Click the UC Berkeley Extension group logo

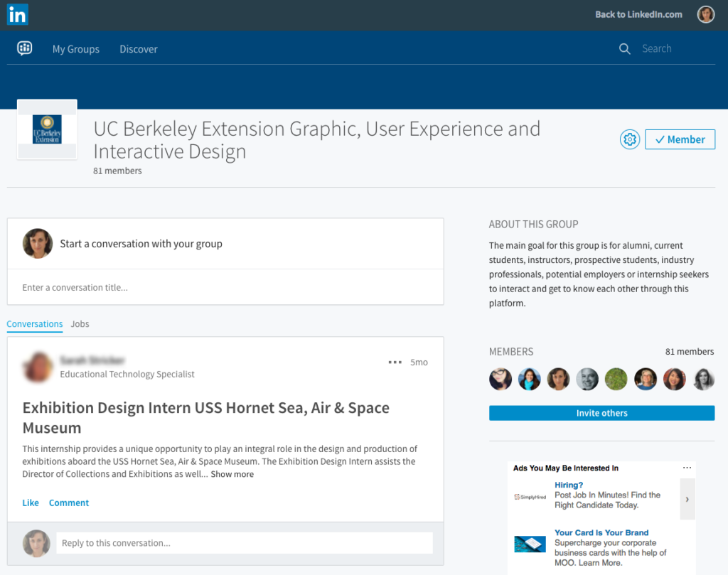[x=47, y=129]
